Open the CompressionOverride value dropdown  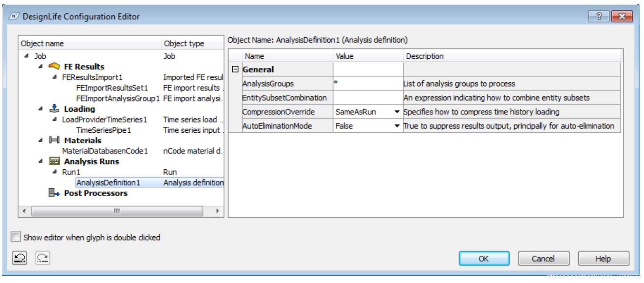click(397, 112)
